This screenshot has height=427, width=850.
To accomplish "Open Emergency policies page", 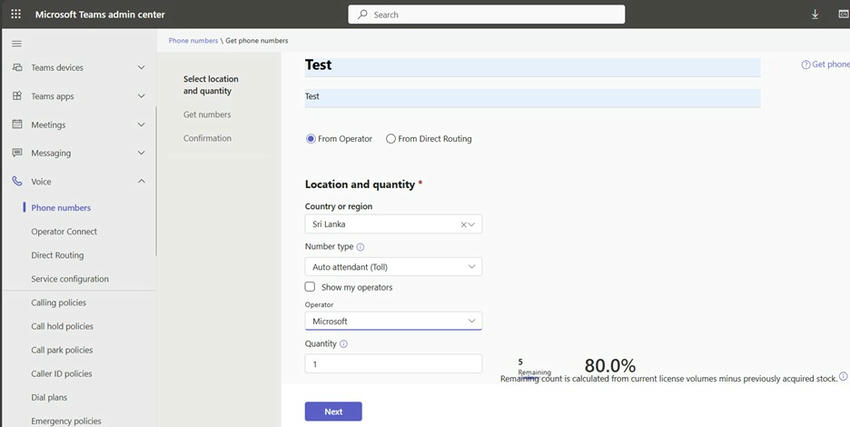I will pos(66,420).
